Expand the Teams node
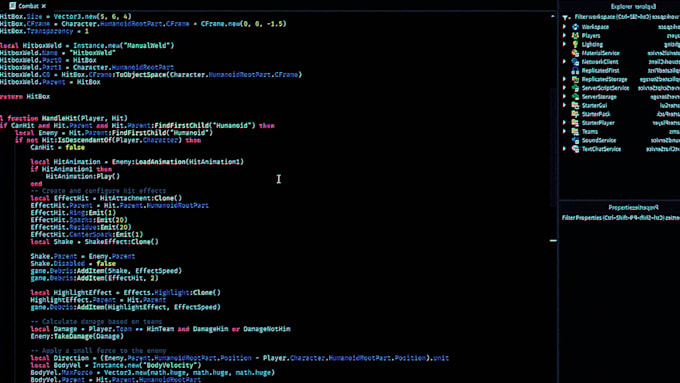This screenshot has height=383, width=680. point(565,131)
